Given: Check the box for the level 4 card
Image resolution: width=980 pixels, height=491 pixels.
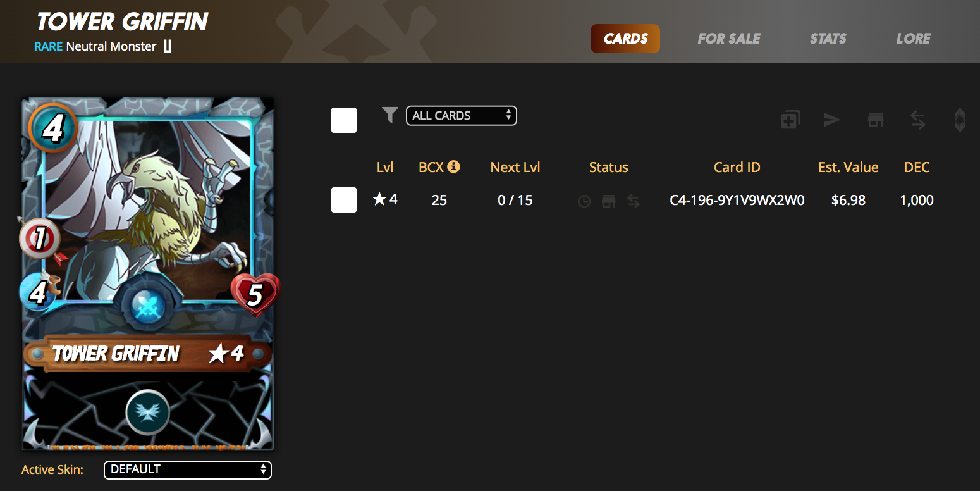Looking at the screenshot, I should 344,200.
